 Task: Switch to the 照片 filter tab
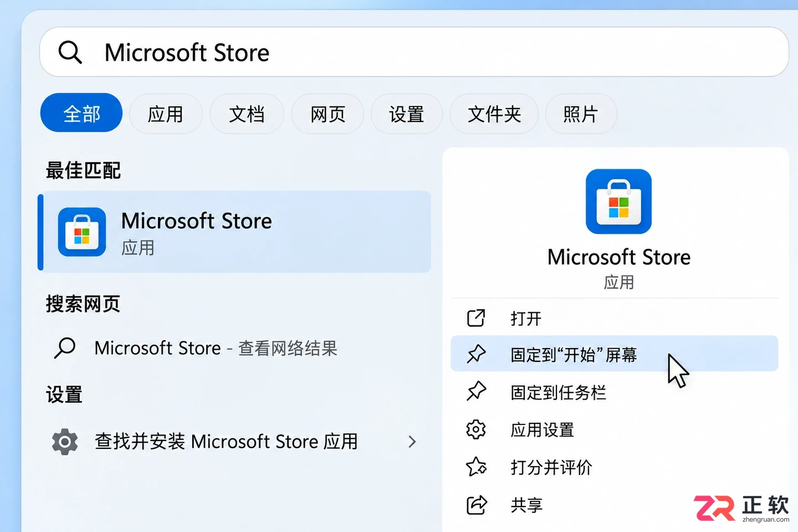tap(581, 114)
